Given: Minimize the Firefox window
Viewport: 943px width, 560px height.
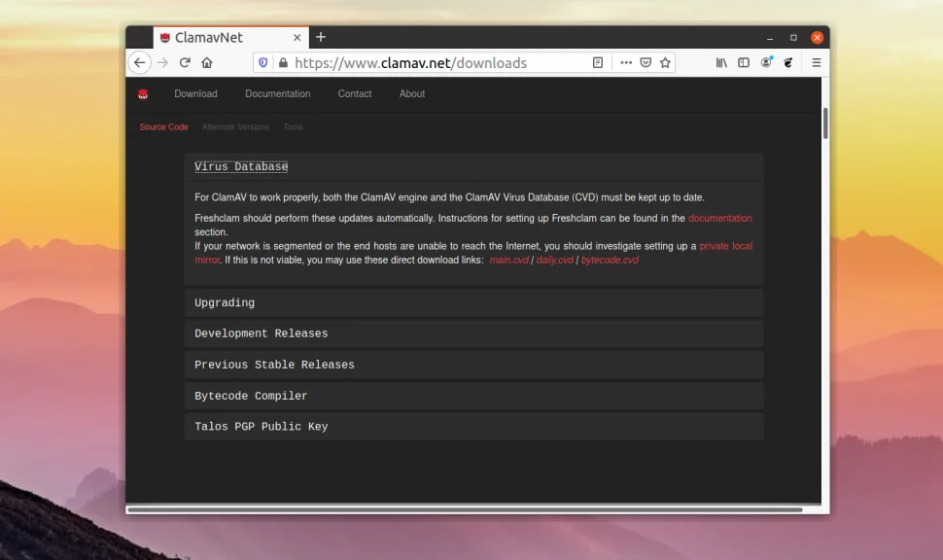Looking at the screenshot, I should coord(770,38).
